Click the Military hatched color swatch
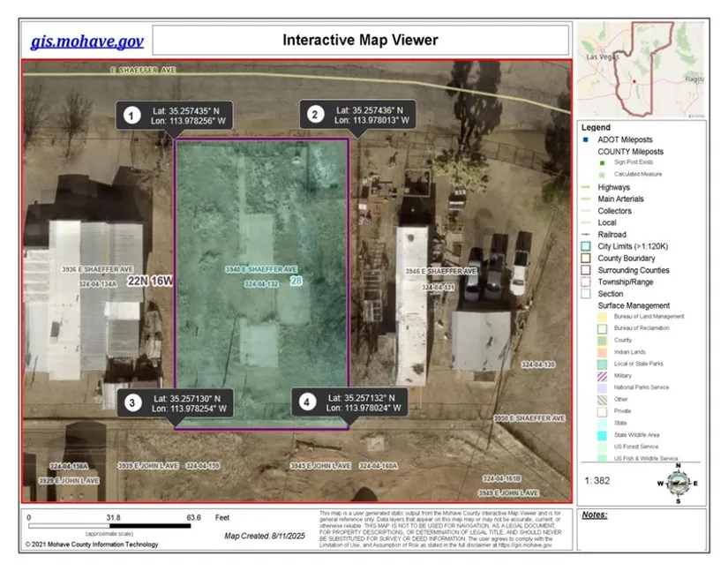 pos(586,375)
